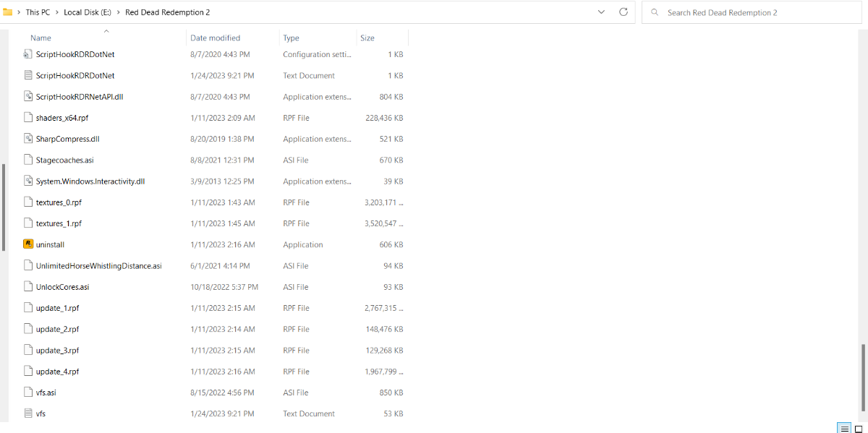Navigate to Local Disk (E:) breadcrumb

86,12
